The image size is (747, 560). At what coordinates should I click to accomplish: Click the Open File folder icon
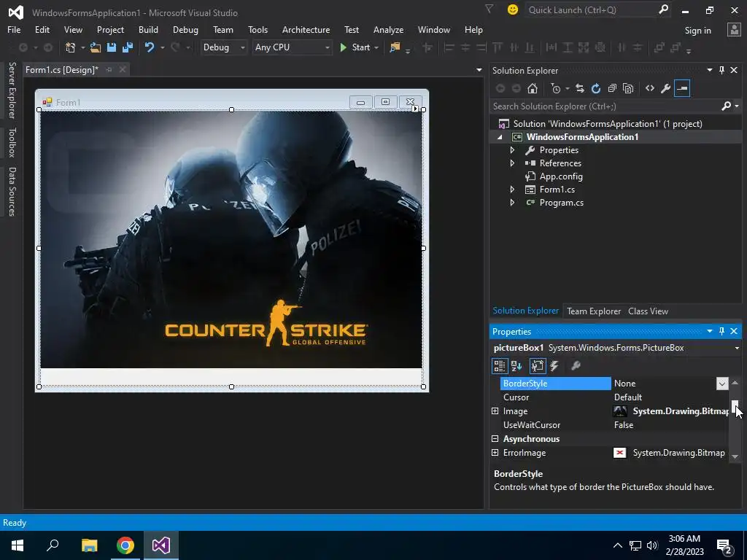(96, 47)
